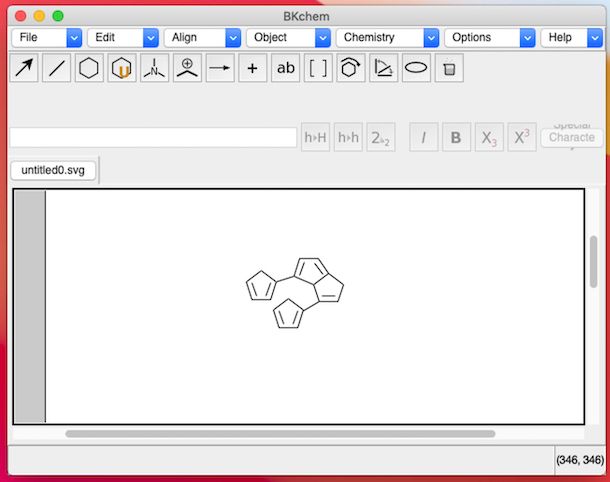Viewport: 610px width, 482px height.
Task: Click the fused bicyclic ring structure
Action: pyautogui.click(x=319, y=280)
